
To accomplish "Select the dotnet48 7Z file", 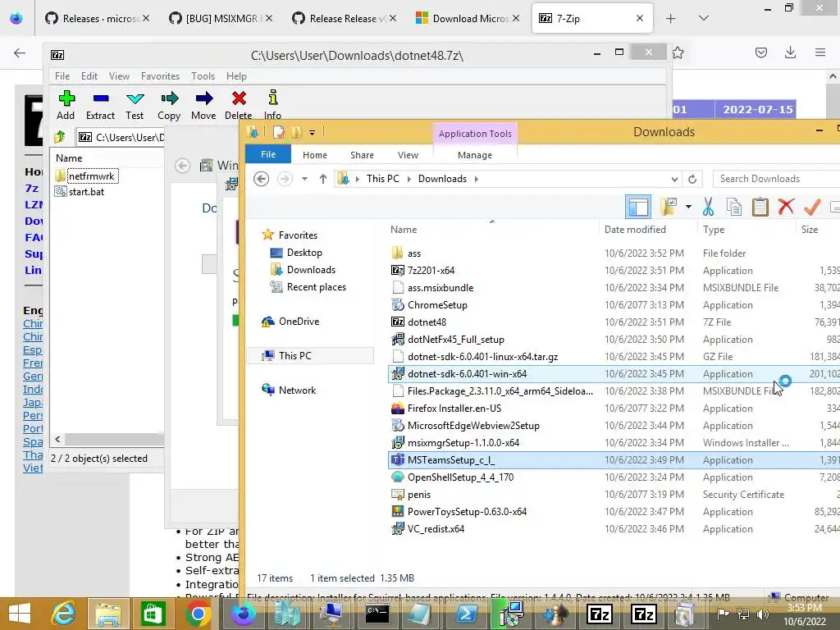I will point(427,322).
